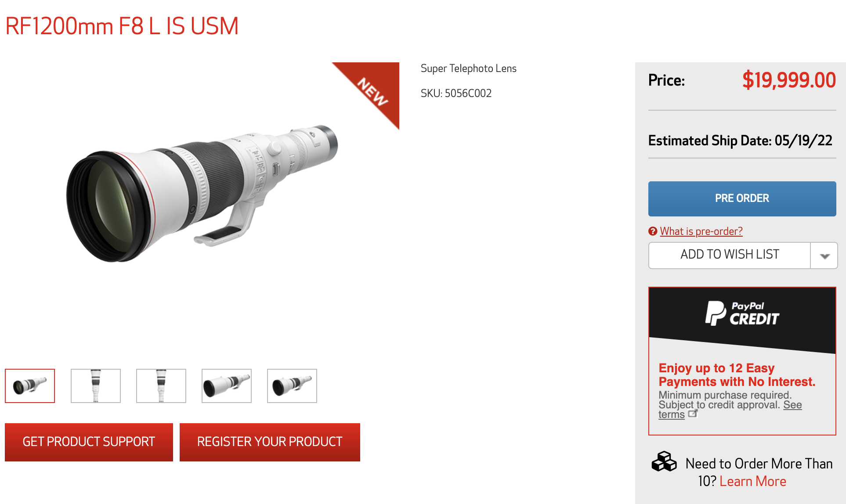Viewport: 846px width, 504px height.
Task: Select the first lens thumbnail
Action: (x=30, y=386)
